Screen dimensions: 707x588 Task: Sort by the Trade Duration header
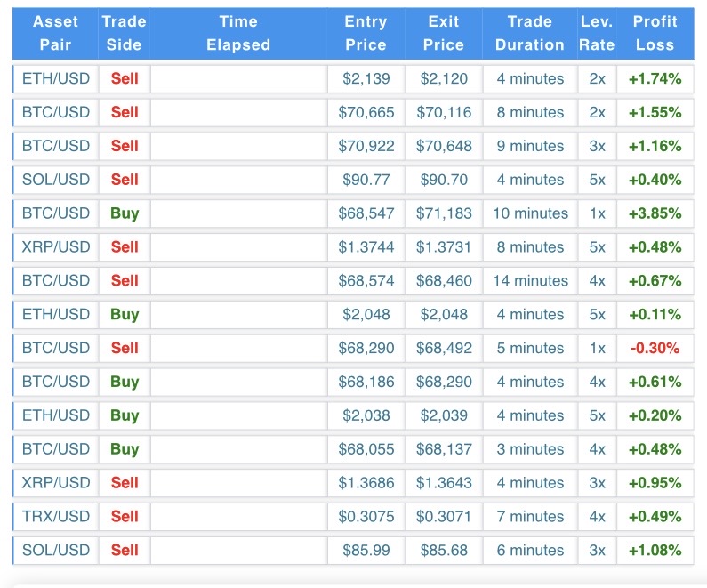pyautogui.click(x=530, y=33)
